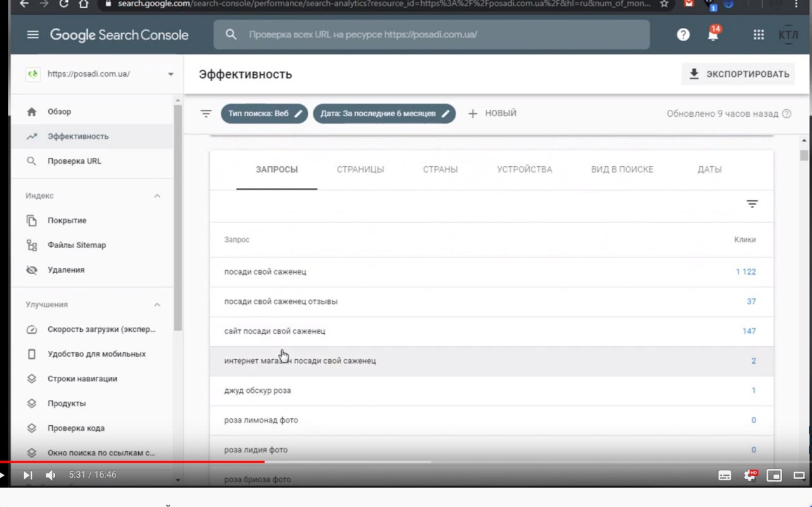Click the search magnifier icon in URL bar
Screen dimensions: 812x507
[232, 34]
